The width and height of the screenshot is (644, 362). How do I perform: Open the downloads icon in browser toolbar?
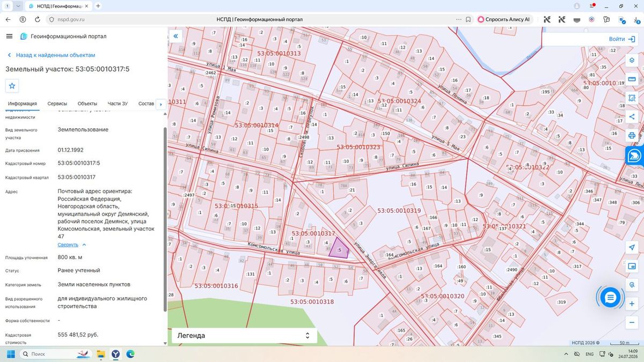click(x=637, y=19)
